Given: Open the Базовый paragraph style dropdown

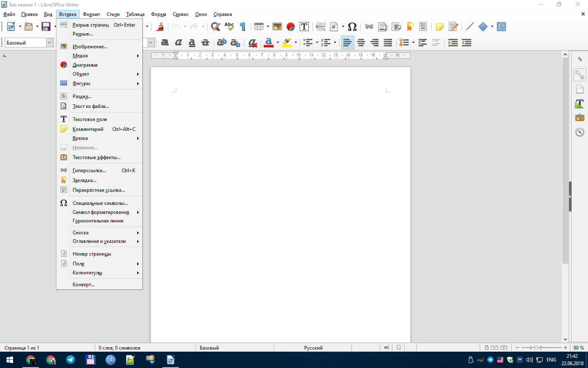Looking at the screenshot, I should [49, 43].
